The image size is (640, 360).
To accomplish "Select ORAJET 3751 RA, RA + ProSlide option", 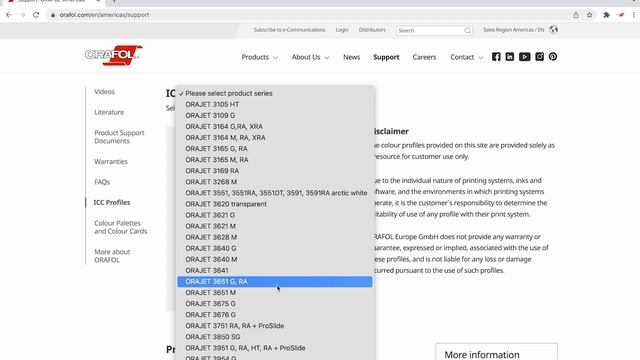I will tap(275, 326).
